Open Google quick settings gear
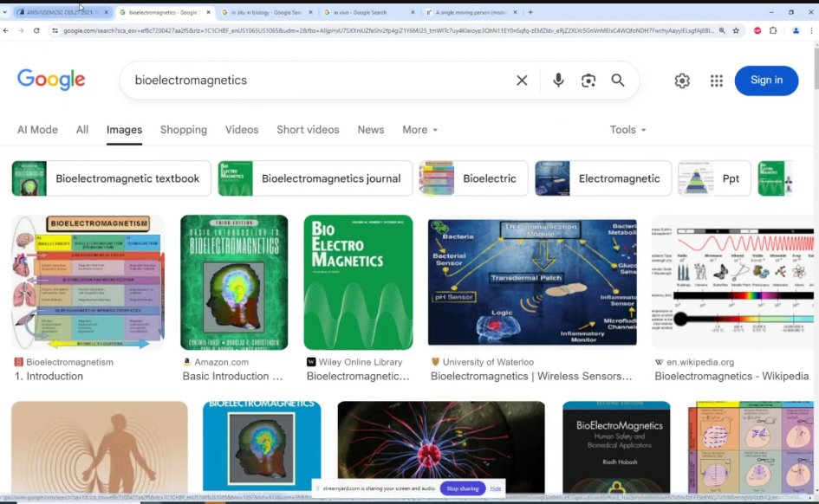This screenshot has height=504, width=819. coord(681,81)
